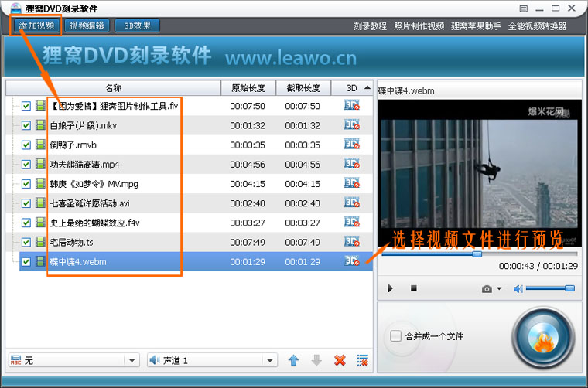Click film icon of 白娘子(片段).mkv
The height and width of the screenshot is (388, 588).
pyautogui.click(x=40, y=125)
